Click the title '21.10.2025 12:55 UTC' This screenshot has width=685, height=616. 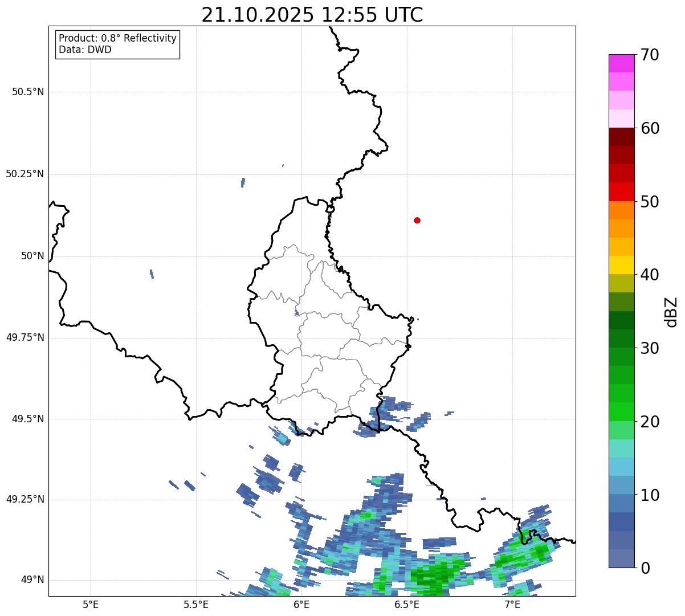point(312,14)
